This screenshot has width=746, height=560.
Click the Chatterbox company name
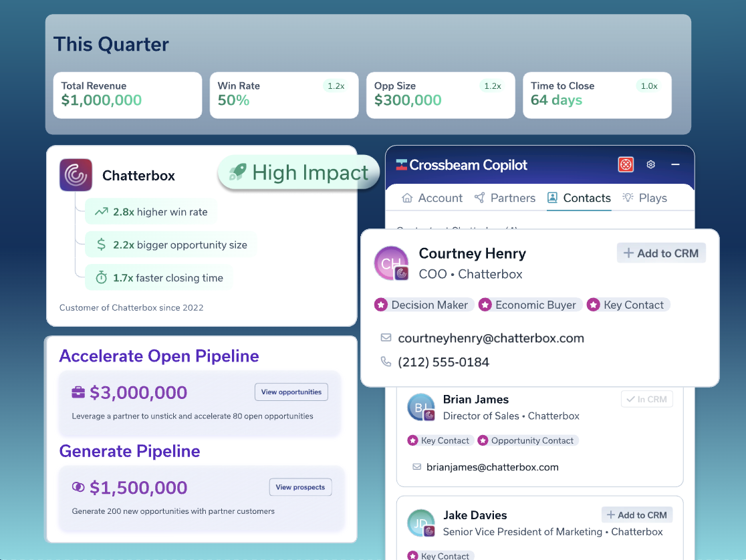point(138,176)
